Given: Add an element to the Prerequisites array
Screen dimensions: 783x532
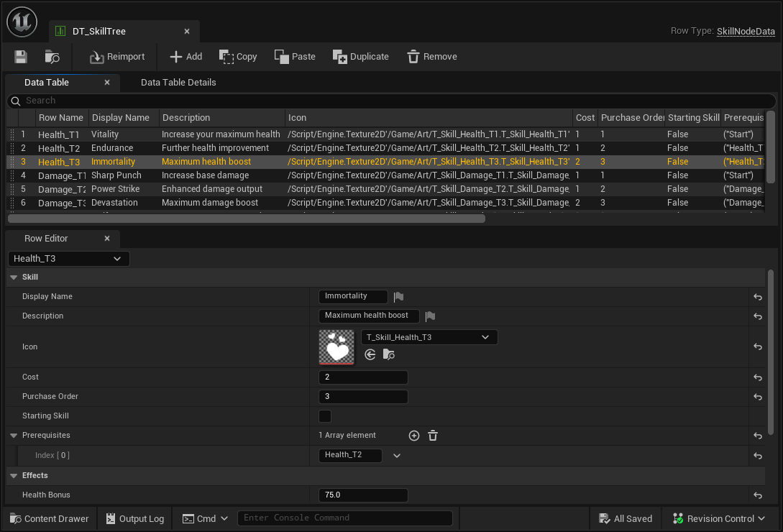Looking at the screenshot, I should (x=413, y=435).
